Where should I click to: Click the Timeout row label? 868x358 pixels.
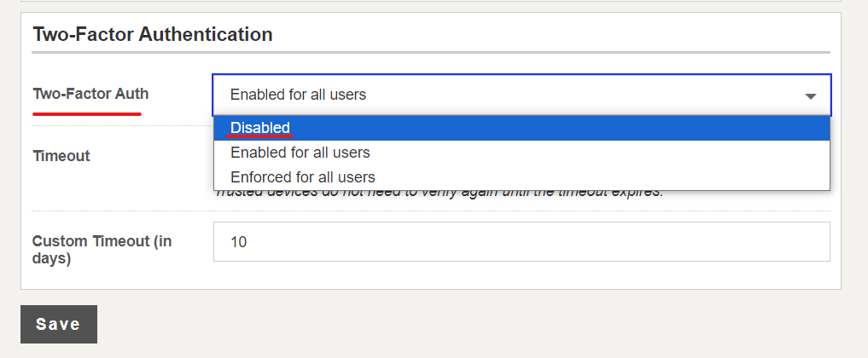tap(61, 156)
